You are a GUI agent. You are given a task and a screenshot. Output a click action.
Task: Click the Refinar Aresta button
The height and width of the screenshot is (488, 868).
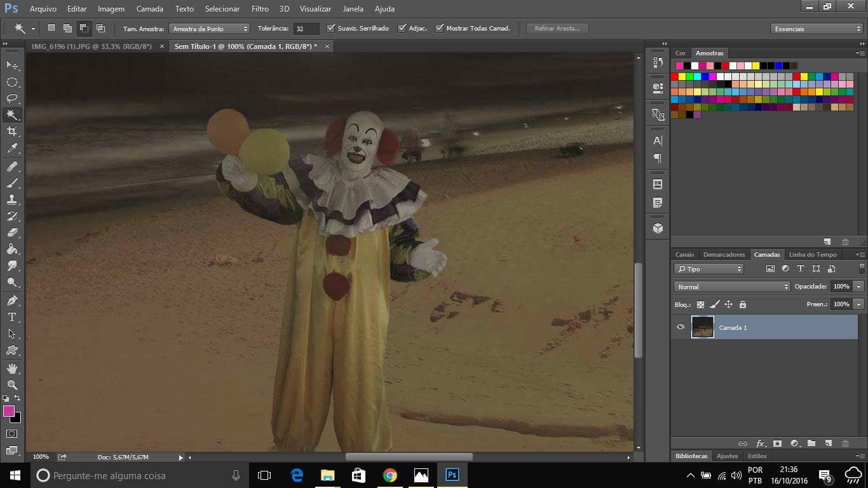pyautogui.click(x=557, y=29)
